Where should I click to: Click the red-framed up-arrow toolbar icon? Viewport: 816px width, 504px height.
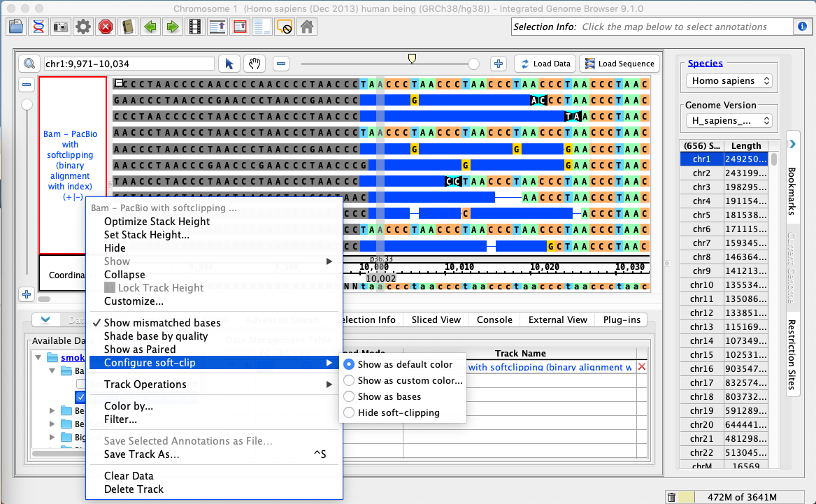[240, 27]
